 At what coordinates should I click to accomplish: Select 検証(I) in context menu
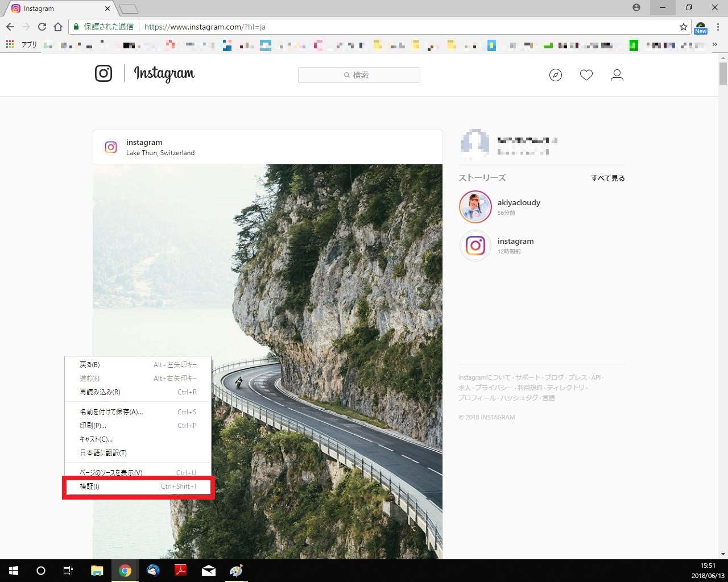138,487
